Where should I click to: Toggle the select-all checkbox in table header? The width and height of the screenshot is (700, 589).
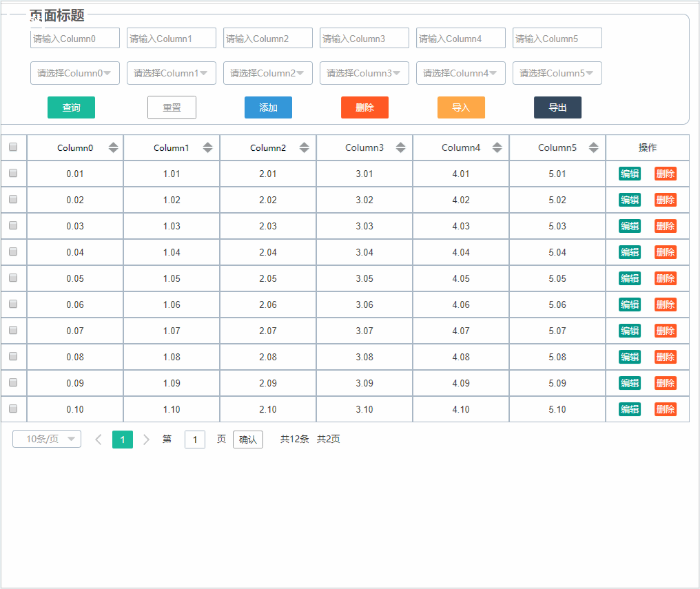[13, 147]
